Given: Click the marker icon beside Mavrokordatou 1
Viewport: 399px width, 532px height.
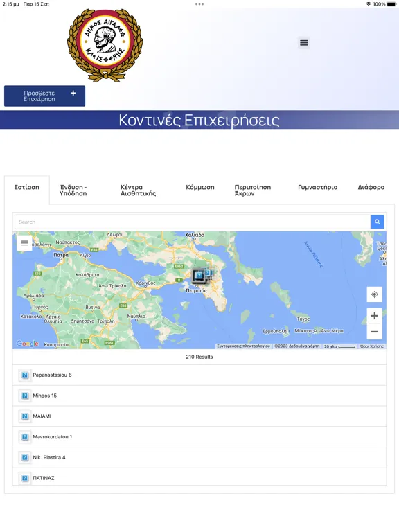Looking at the screenshot, I should tap(25, 437).
